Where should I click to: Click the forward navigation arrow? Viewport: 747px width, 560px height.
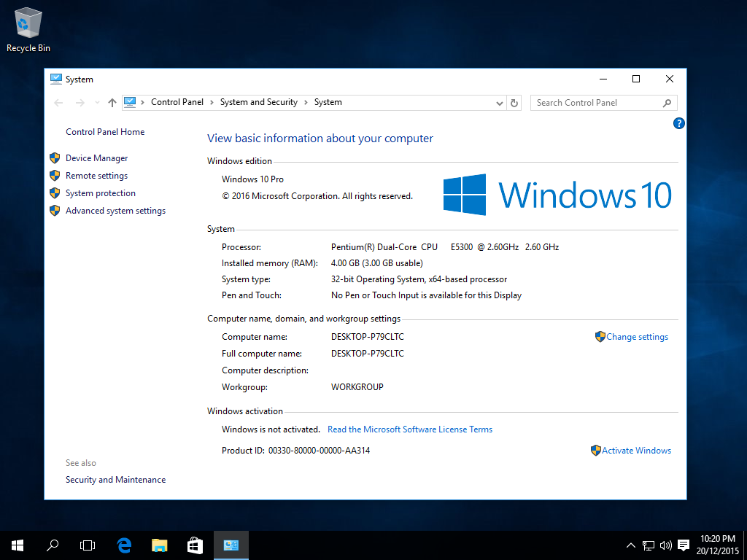coord(80,102)
